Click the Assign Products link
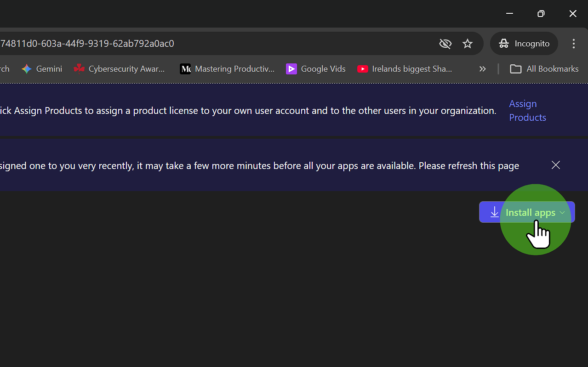This screenshot has height=367, width=588. click(x=527, y=110)
